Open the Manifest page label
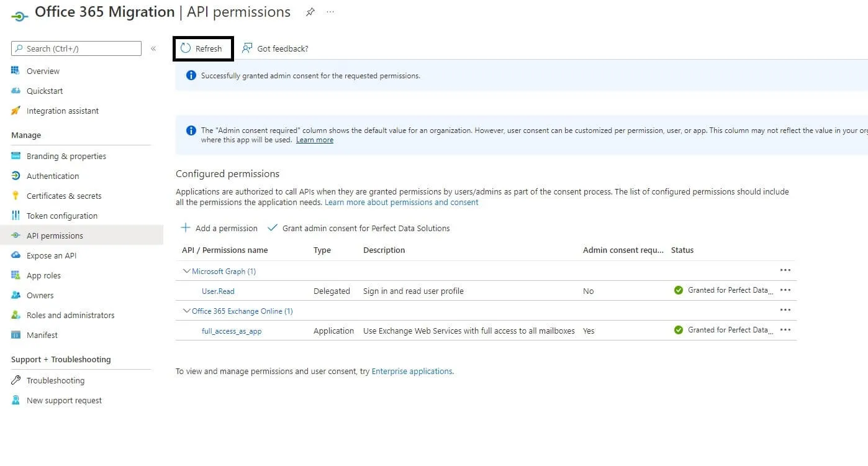The image size is (868, 466). (42, 336)
